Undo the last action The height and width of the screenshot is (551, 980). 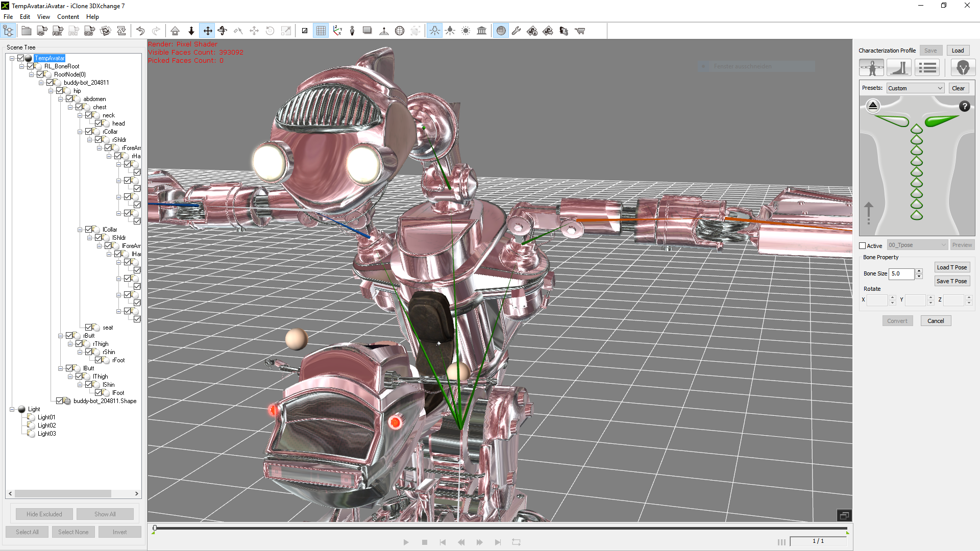(140, 31)
